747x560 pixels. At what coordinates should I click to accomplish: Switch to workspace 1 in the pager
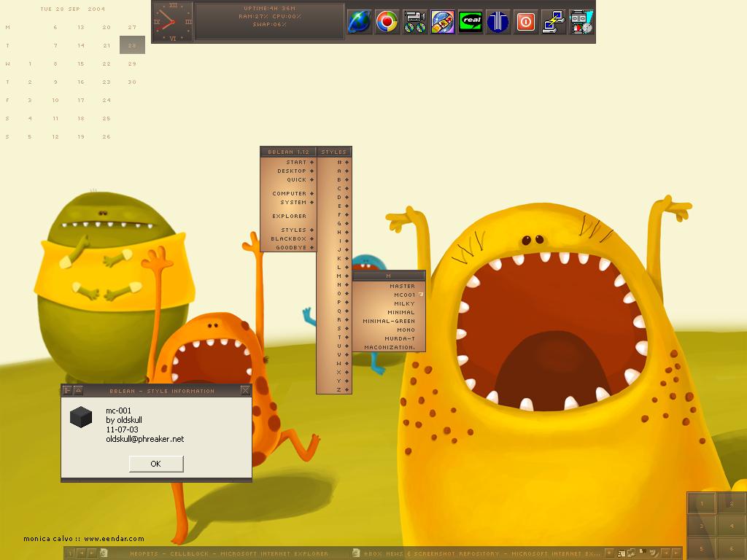pyautogui.click(x=702, y=503)
